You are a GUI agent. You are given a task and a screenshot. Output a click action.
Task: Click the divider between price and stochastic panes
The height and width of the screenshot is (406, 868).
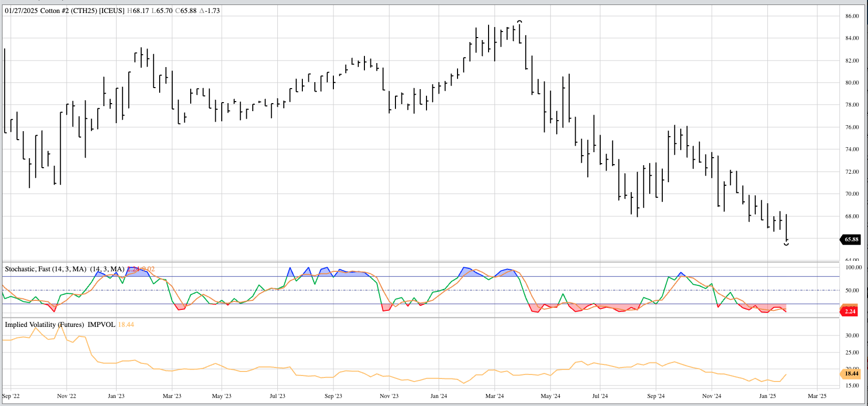click(x=420, y=262)
